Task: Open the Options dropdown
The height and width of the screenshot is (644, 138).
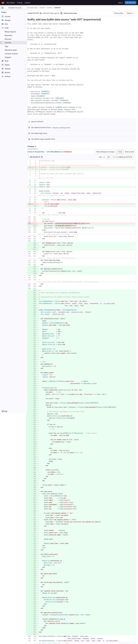Action: pos(130,13)
